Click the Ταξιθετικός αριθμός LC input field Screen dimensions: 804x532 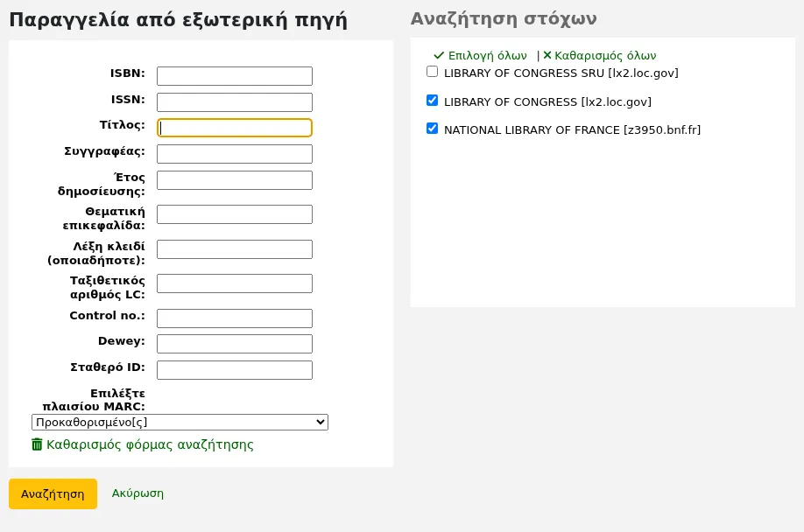click(235, 283)
